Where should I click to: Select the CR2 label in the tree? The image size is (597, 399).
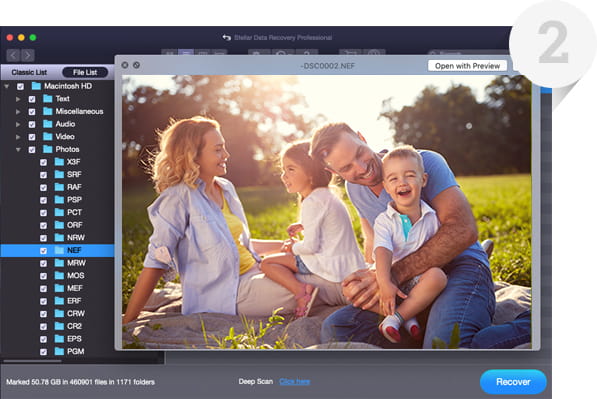point(74,326)
